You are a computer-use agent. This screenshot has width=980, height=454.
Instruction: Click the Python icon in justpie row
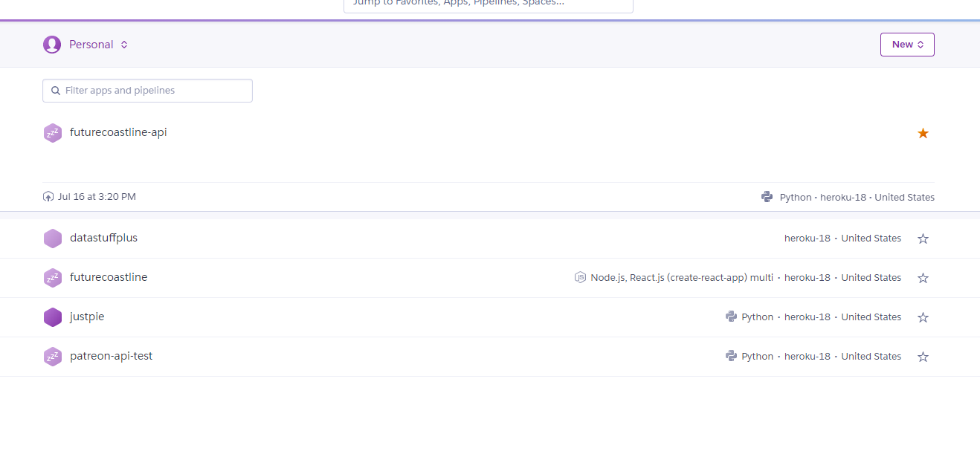coord(732,317)
